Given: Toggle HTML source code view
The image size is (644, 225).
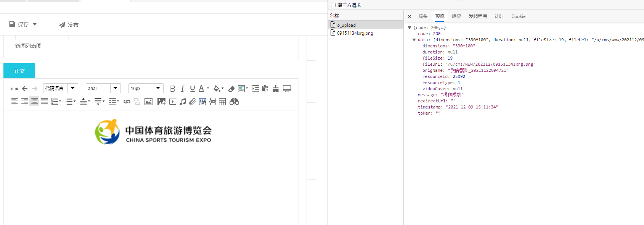Looking at the screenshot, I should tap(14, 89).
